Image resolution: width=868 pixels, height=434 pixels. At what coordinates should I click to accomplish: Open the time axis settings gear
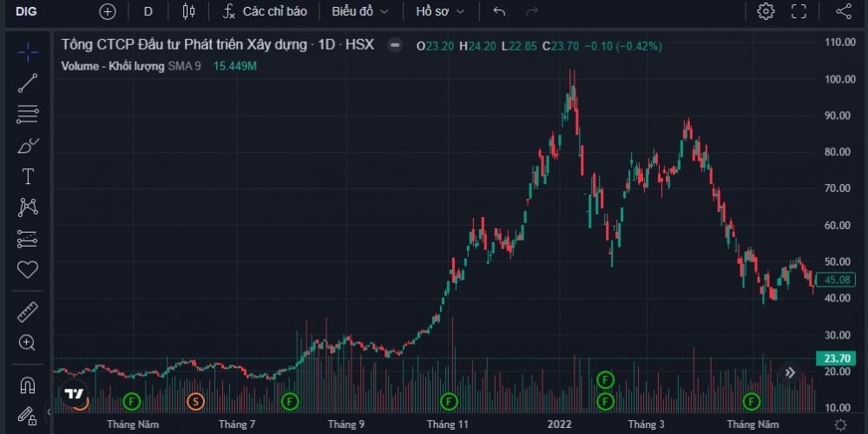click(841, 424)
